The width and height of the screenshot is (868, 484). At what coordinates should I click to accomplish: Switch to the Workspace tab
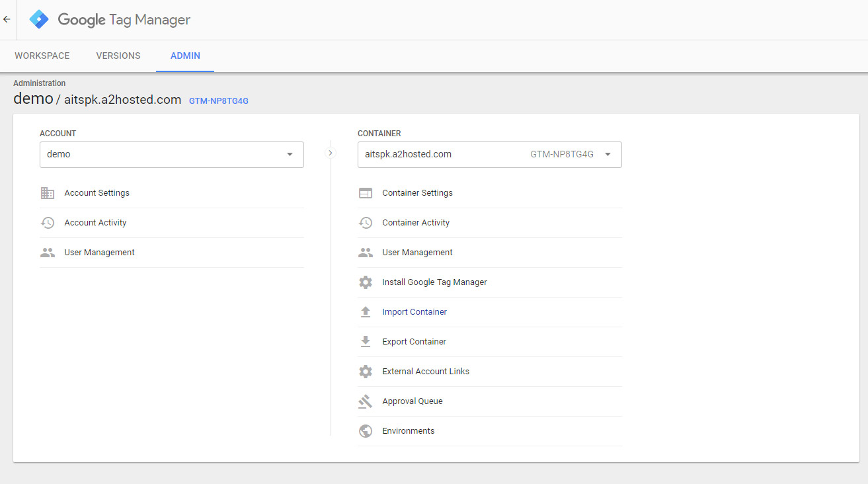[42, 56]
